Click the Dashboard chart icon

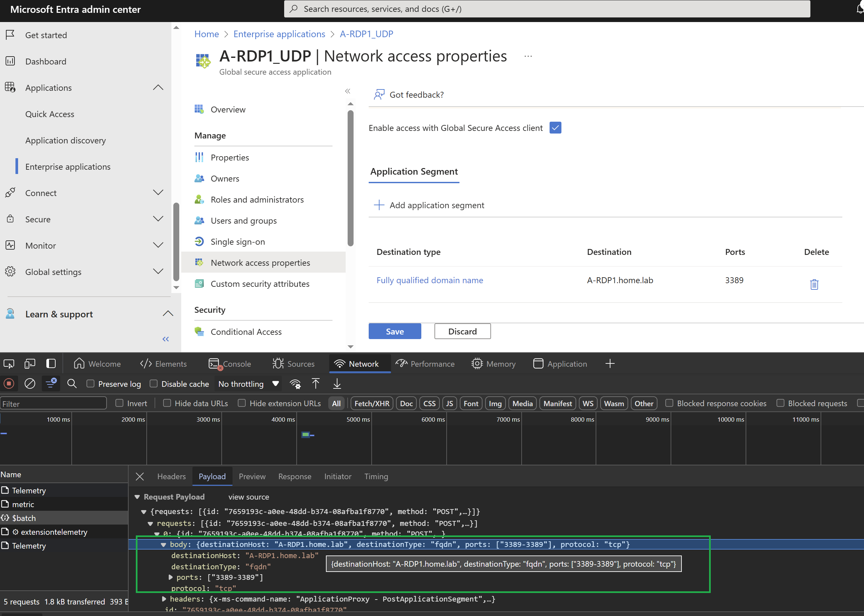(x=10, y=61)
